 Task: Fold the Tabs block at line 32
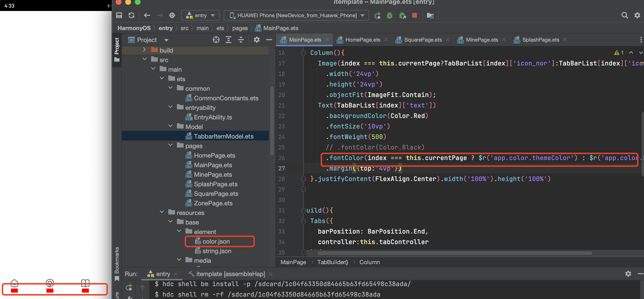click(x=304, y=221)
